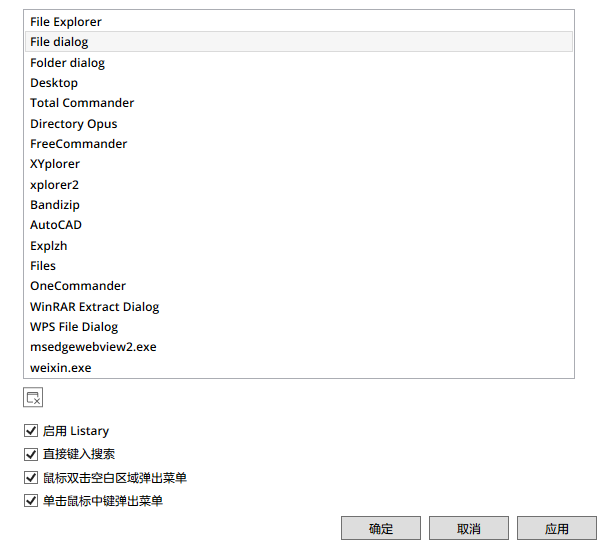Choose Folder dialog from the list
The width and height of the screenshot is (604, 540).
pos(67,63)
